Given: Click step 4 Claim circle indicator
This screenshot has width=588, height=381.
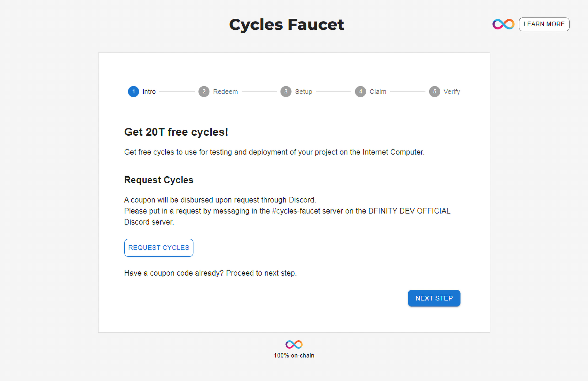Looking at the screenshot, I should (x=360, y=91).
